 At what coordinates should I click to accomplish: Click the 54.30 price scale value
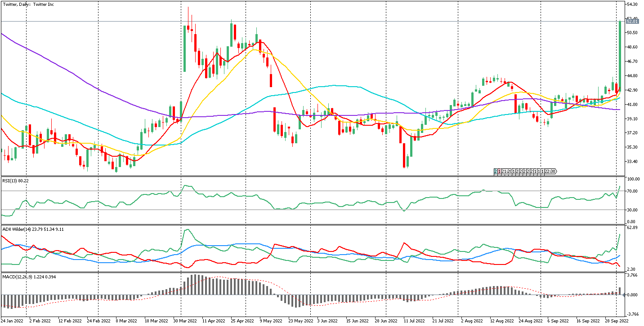click(632, 4)
